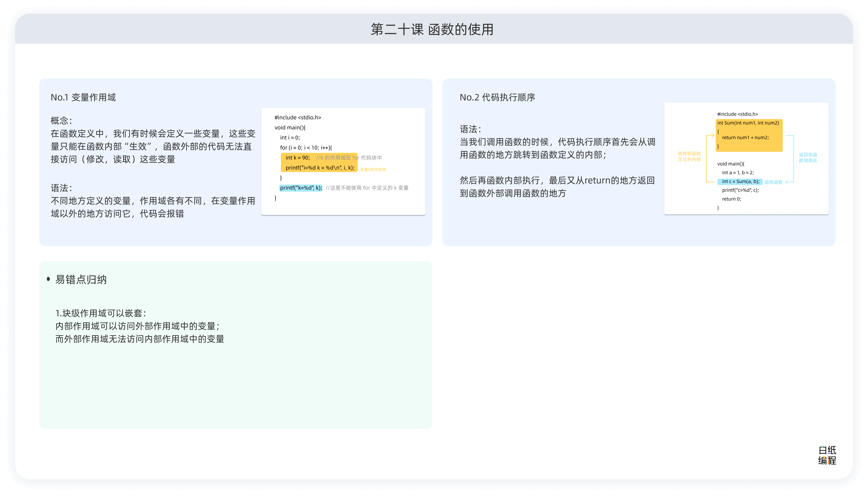Click the 语法 paragraph under 变量作用域

153,201
